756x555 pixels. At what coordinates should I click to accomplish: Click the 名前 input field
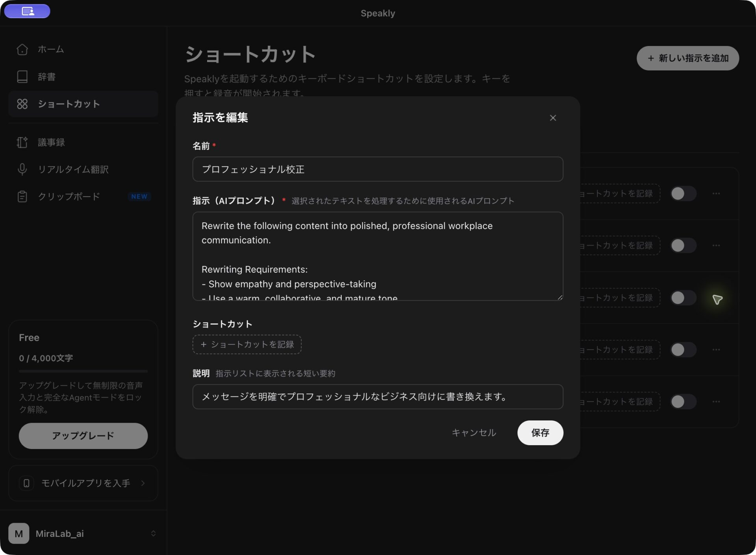pos(378,169)
